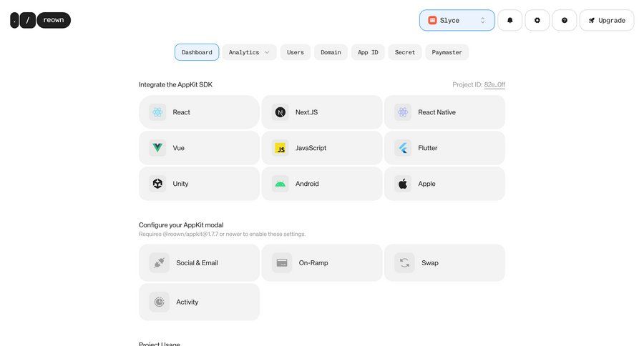Click the reown logo
Screen dimensions: 644x346
(x=41, y=20)
